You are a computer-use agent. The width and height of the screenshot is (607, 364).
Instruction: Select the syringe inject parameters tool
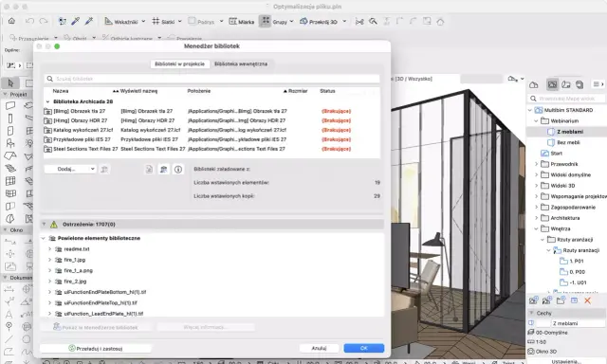[89, 21]
